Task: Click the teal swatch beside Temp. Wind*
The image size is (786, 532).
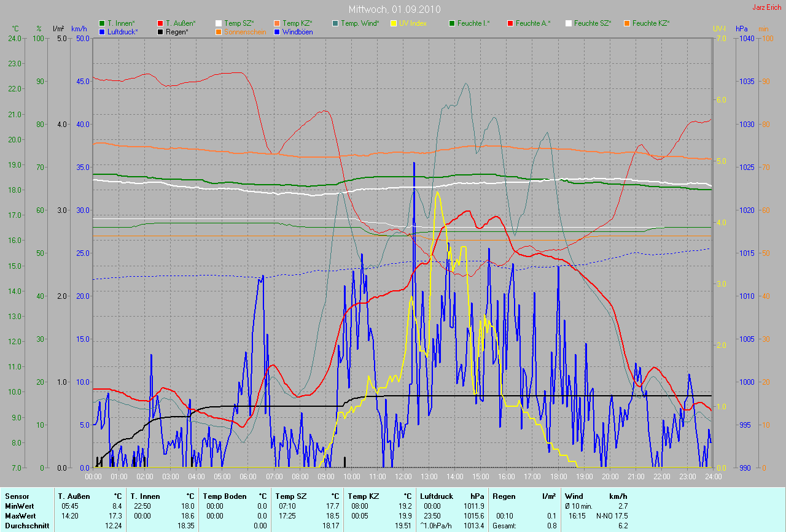Action: [335, 23]
